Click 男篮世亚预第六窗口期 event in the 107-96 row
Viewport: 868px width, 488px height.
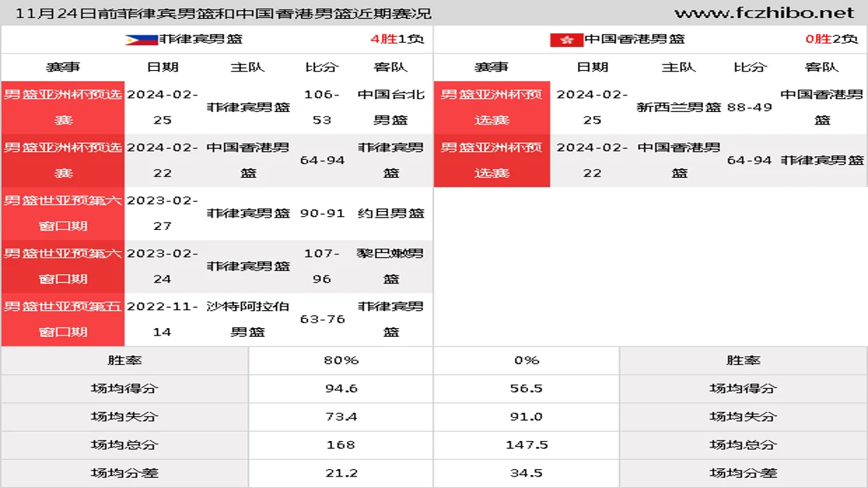63,266
